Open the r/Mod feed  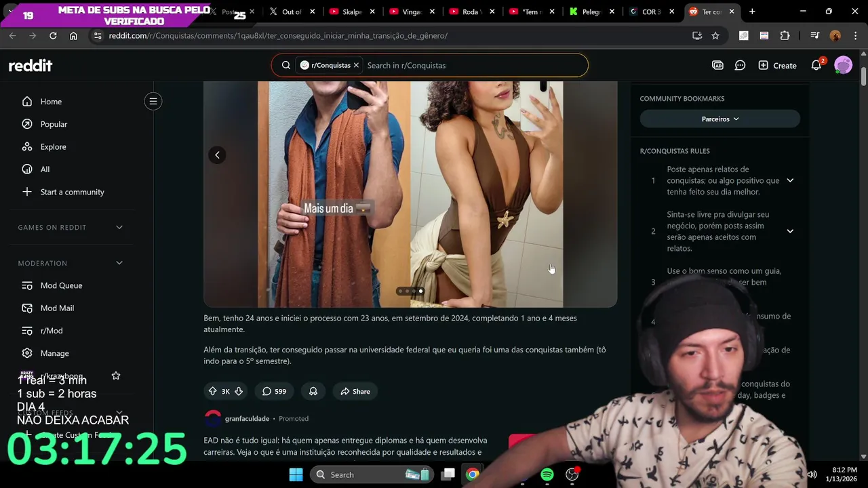point(52,331)
